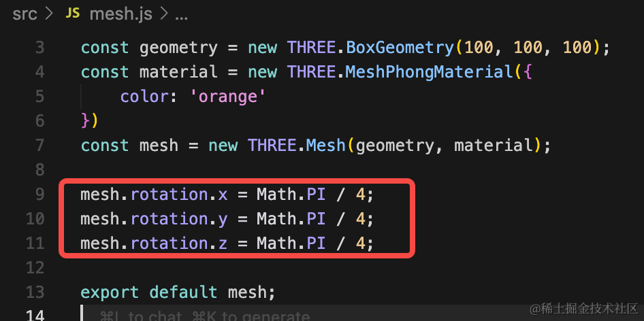This screenshot has width=644, height=321.
Task: Click the JS file icon in breadcrumb
Action: [73, 14]
